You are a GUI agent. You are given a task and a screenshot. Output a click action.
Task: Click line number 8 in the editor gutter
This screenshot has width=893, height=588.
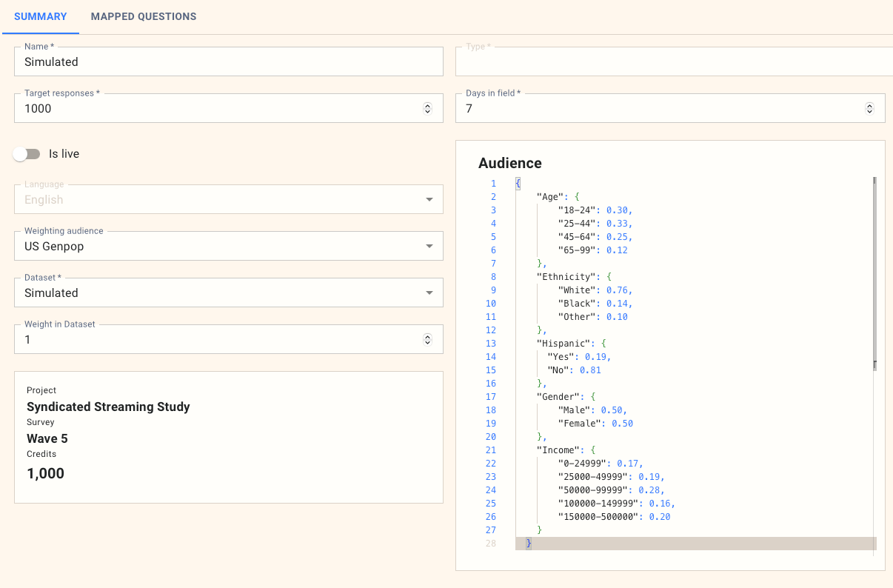[492, 277]
